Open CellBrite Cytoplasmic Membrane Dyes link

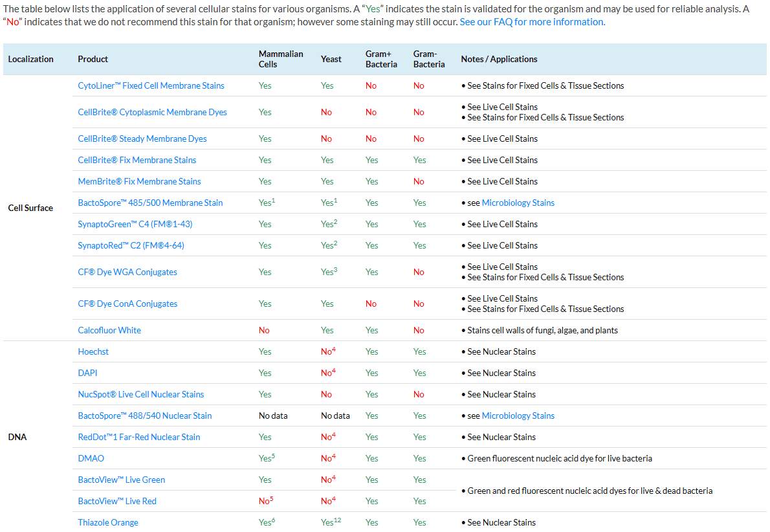[152, 112]
